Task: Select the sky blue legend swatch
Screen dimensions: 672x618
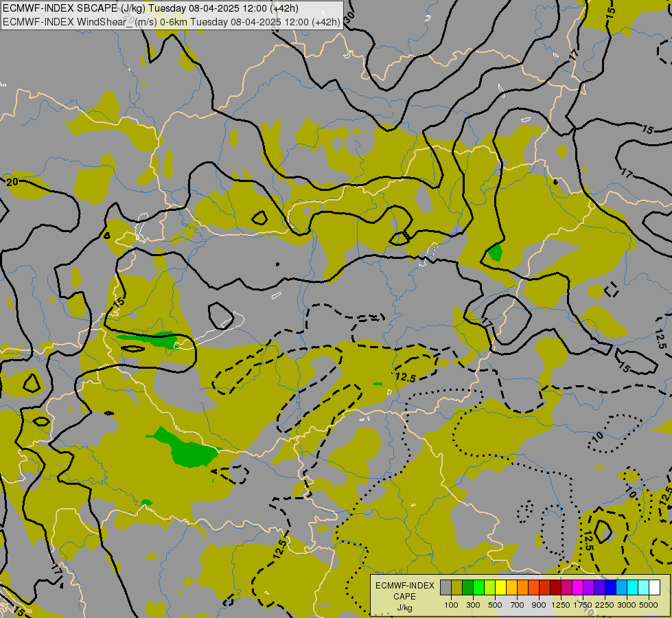Action: (622, 587)
